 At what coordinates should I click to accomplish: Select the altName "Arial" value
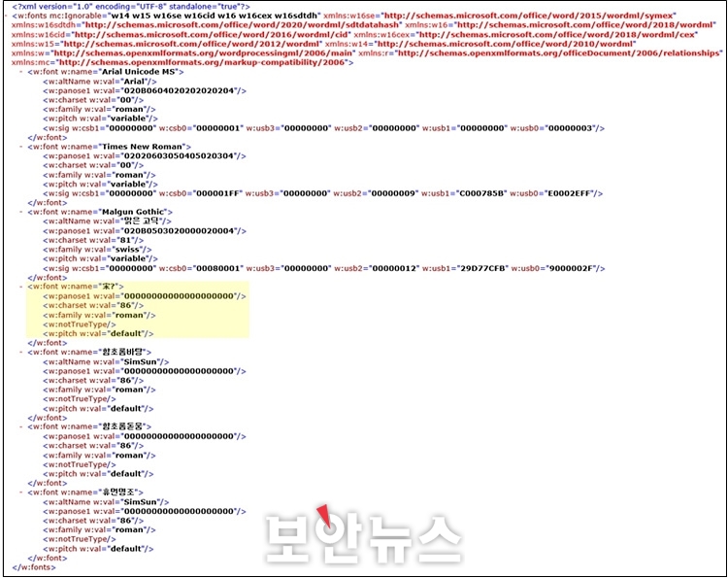click(x=123, y=83)
